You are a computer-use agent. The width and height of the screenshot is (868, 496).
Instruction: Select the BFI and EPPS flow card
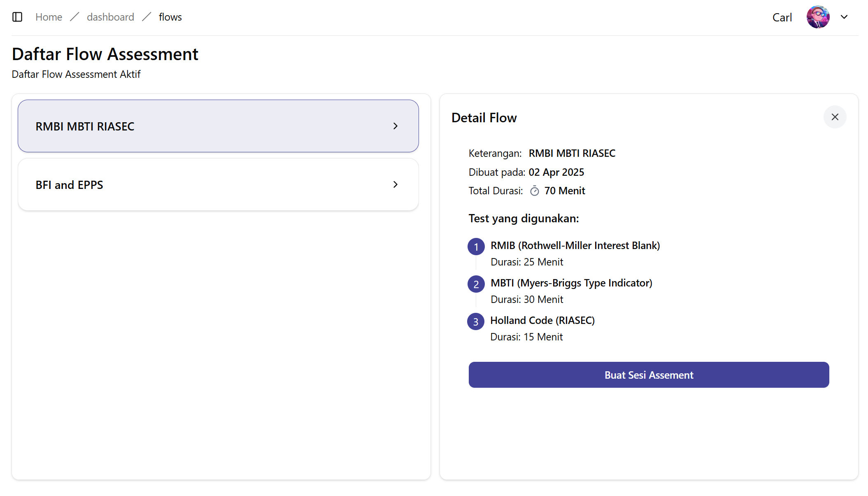218,184
